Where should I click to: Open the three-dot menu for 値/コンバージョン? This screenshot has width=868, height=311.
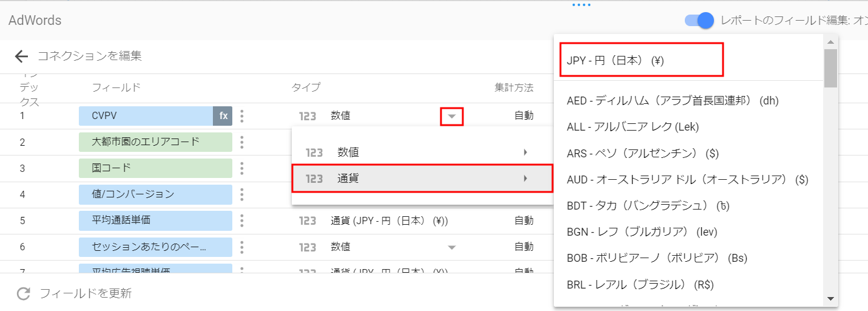[242, 194]
